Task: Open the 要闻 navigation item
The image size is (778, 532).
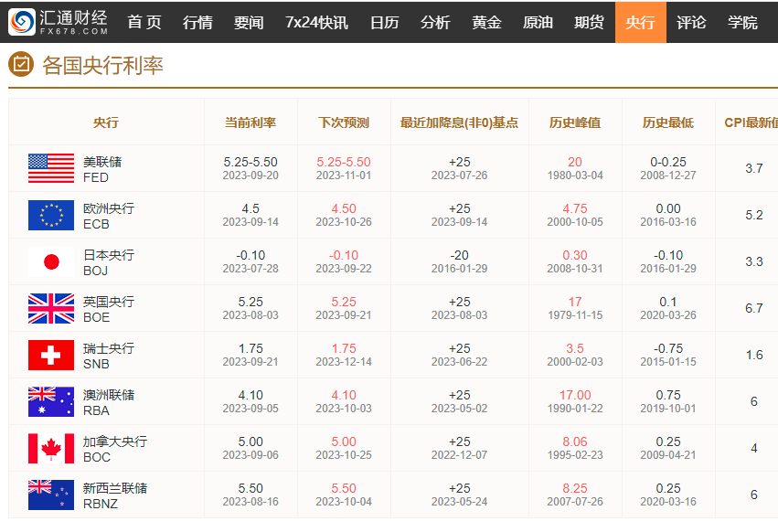Action: coord(249,22)
